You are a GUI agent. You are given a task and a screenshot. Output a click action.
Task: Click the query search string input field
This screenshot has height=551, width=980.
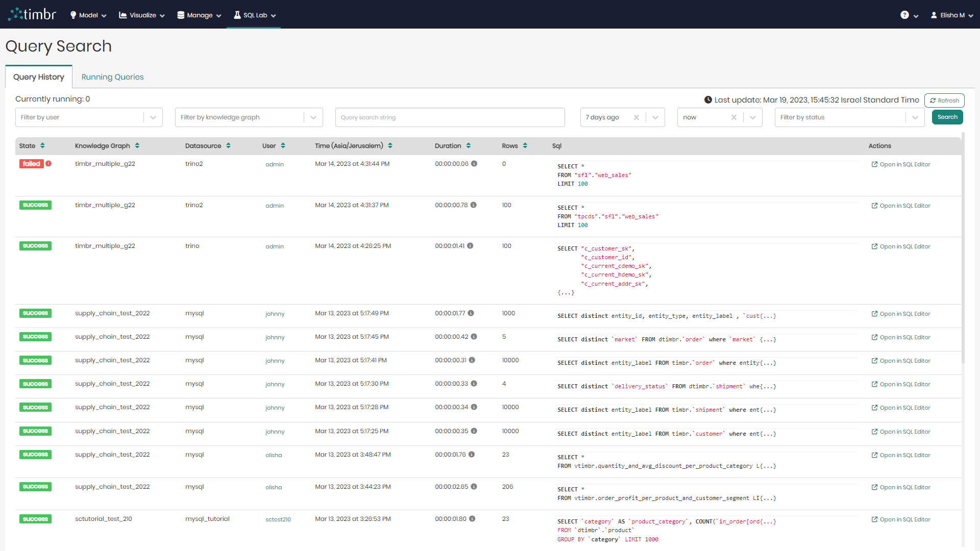[x=450, y=117]
